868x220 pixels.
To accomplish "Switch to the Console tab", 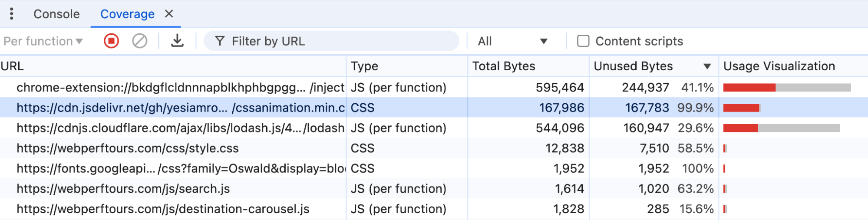I will [x=56, y=14].
